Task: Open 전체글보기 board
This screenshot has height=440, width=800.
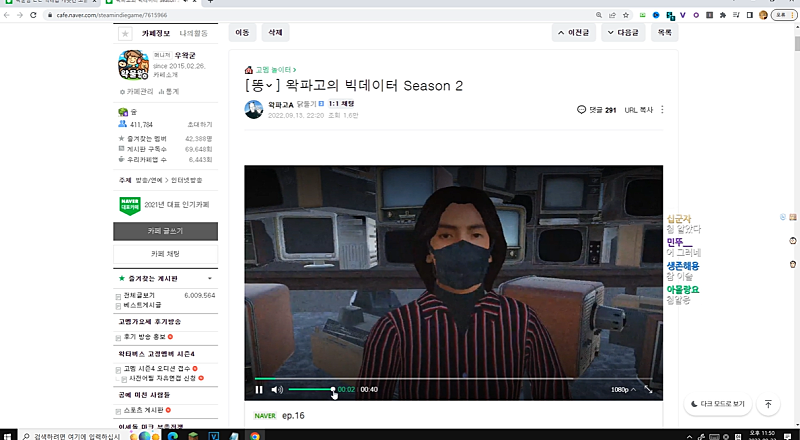Action: [139, 295]
